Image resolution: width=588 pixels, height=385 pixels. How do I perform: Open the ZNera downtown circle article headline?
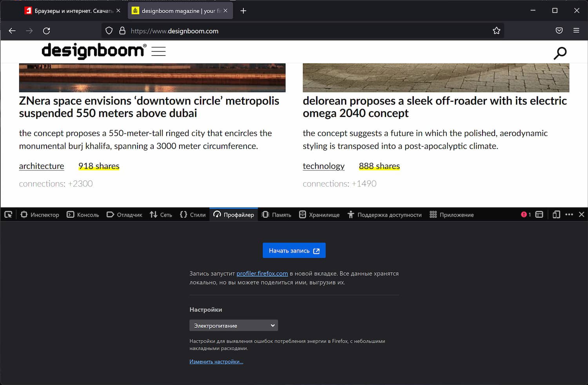point(149,107)
